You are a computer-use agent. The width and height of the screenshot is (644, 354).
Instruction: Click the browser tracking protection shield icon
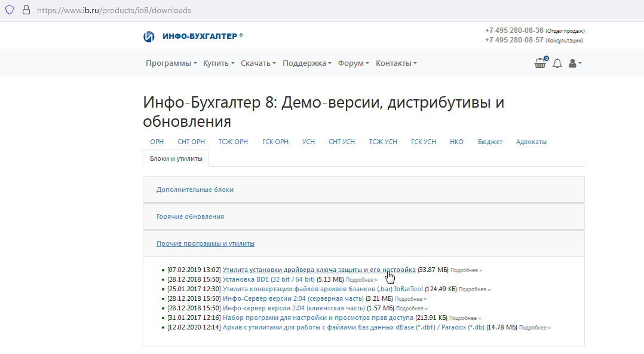coord(10,10)
